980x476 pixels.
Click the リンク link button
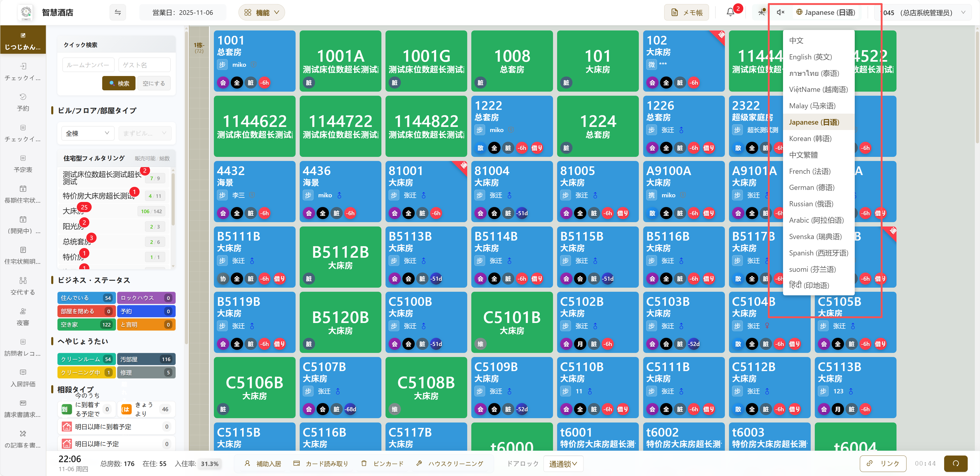pyautogui.click(x=883, y=463)
